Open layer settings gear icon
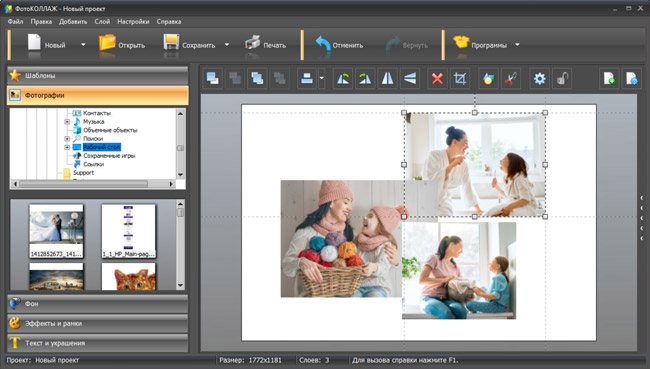Image resolution: width=650 pixels, height=369 pixels. coord(539,78)
